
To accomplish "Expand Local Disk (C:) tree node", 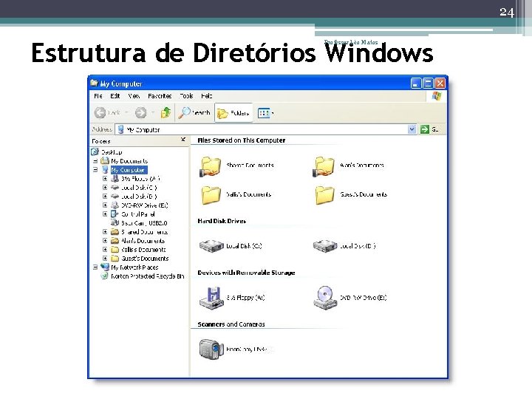I will tap(105, 187).
